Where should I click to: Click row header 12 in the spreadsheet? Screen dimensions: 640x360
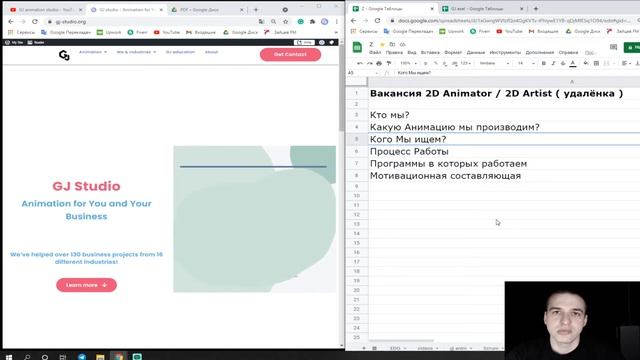point(357,215)
